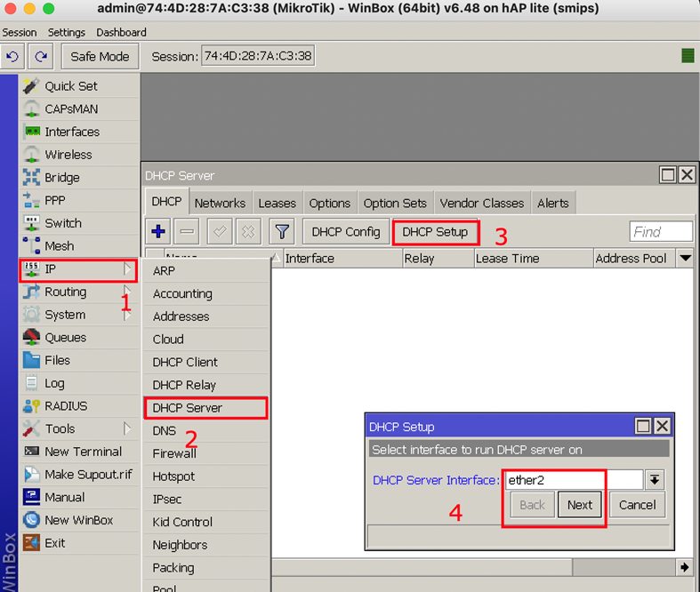Open the Files sidebar entry

tap(79, 360)
